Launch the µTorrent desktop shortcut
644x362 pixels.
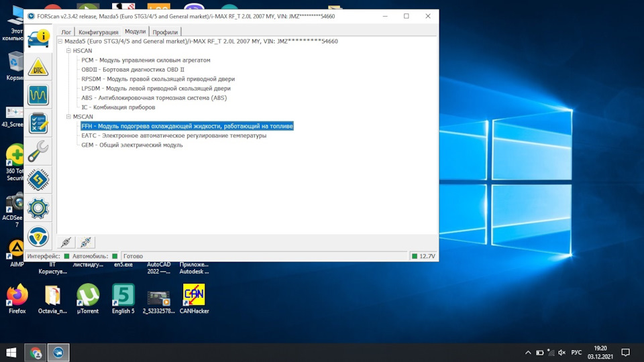click(88, 299)
